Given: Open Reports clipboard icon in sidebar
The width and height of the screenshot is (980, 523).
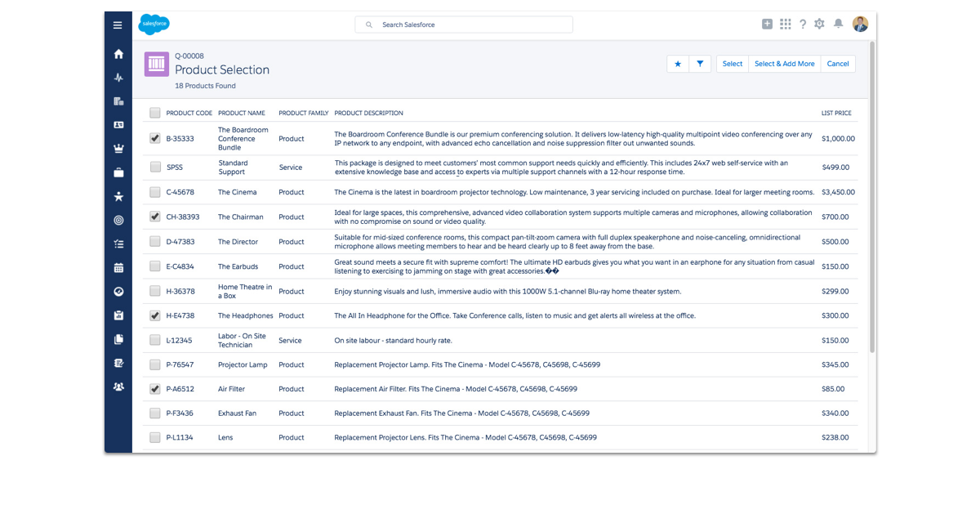Looking at the screenshot, I should [118, 315].
